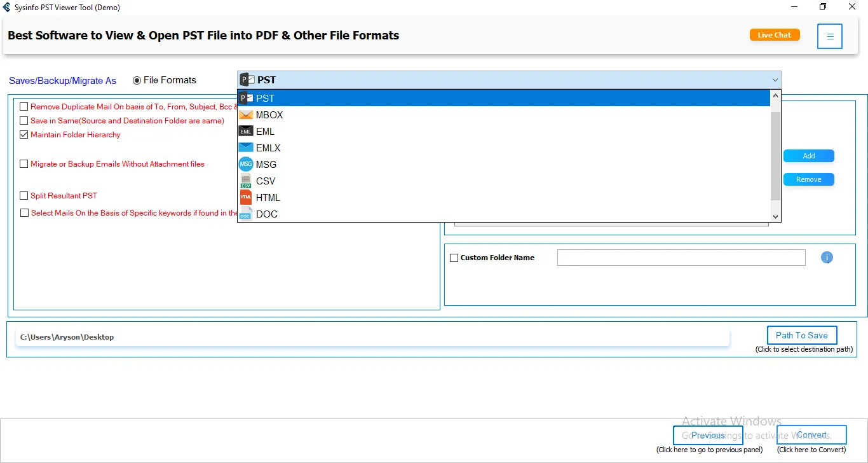
Task: Open the hamburger menu in the header
Action: (830, 36)
